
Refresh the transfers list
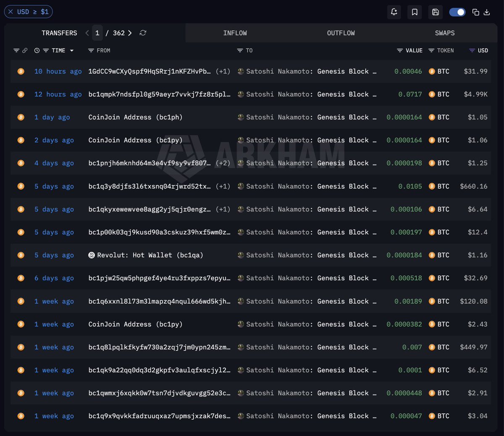[143, 33]
